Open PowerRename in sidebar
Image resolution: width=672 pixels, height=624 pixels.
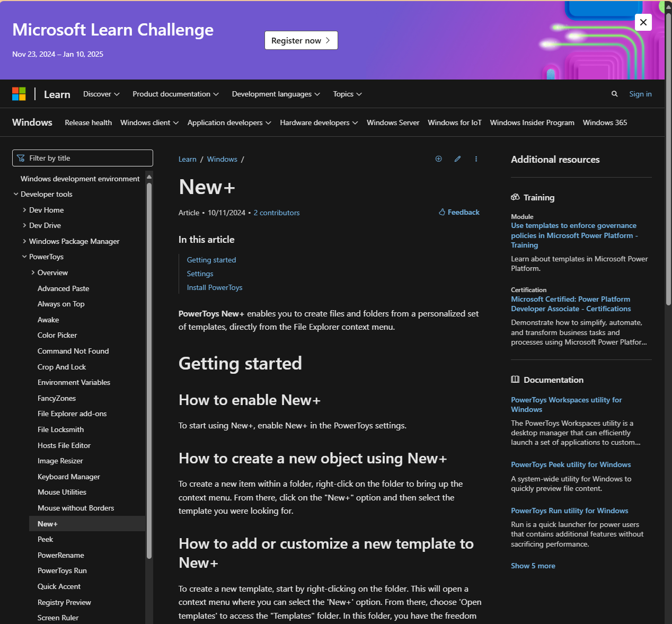click(61, 555)
